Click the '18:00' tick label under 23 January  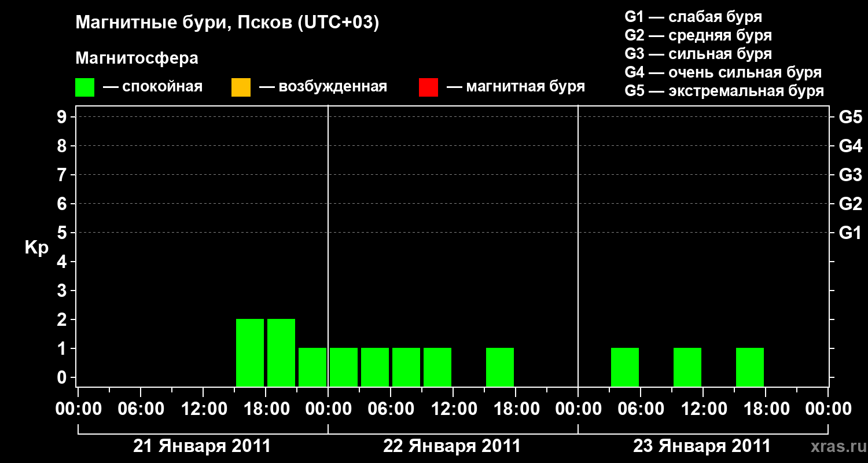[x=766, y=409]
